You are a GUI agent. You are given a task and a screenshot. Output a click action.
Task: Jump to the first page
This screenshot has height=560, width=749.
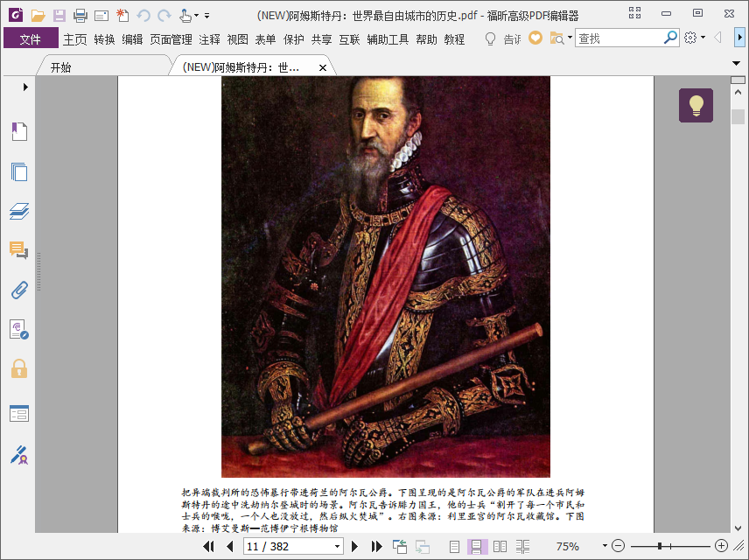click(209, 546)
